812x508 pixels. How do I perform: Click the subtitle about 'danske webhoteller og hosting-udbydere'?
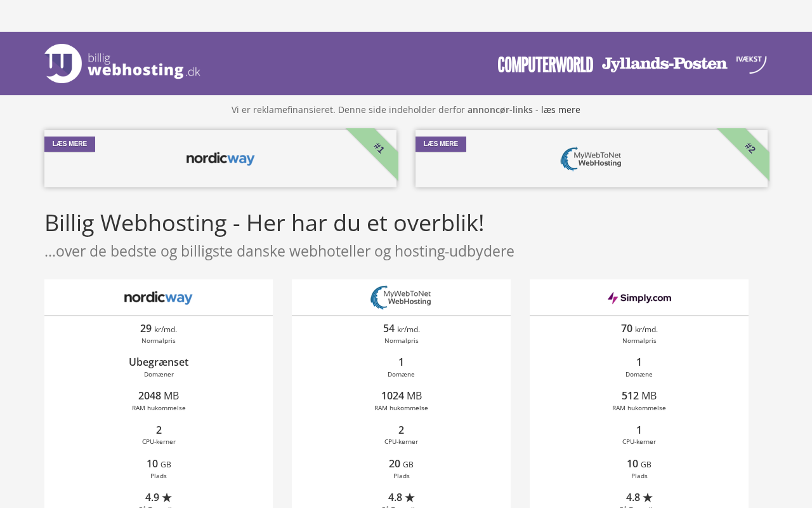click(279, 251)
